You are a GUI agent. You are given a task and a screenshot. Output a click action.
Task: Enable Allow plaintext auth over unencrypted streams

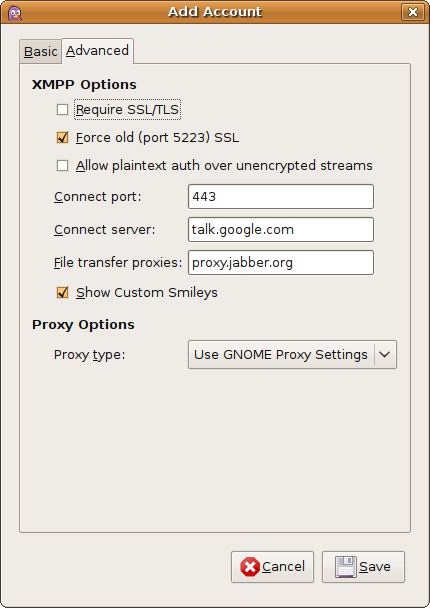[62, 166]
